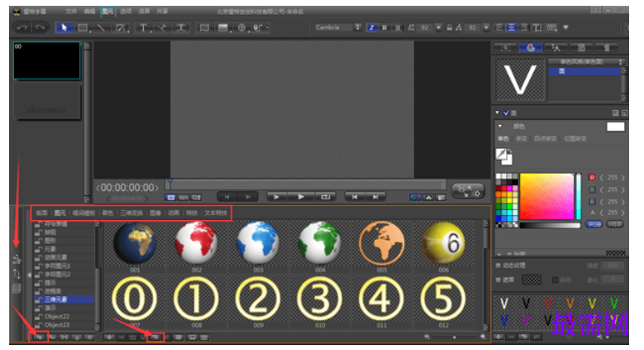Increase the R value with right arrow
Image resolution: width=644 pixels, height=350 pixels.
click(x=623, y=178)
